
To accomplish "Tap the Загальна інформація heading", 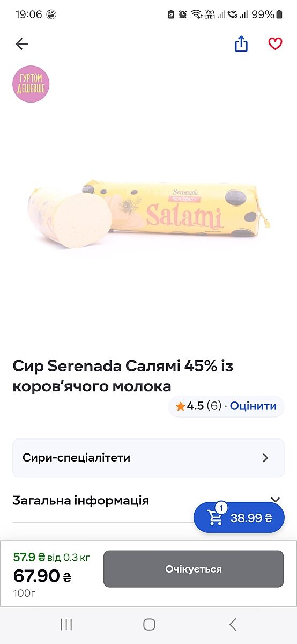I will (x=81, y=501).
